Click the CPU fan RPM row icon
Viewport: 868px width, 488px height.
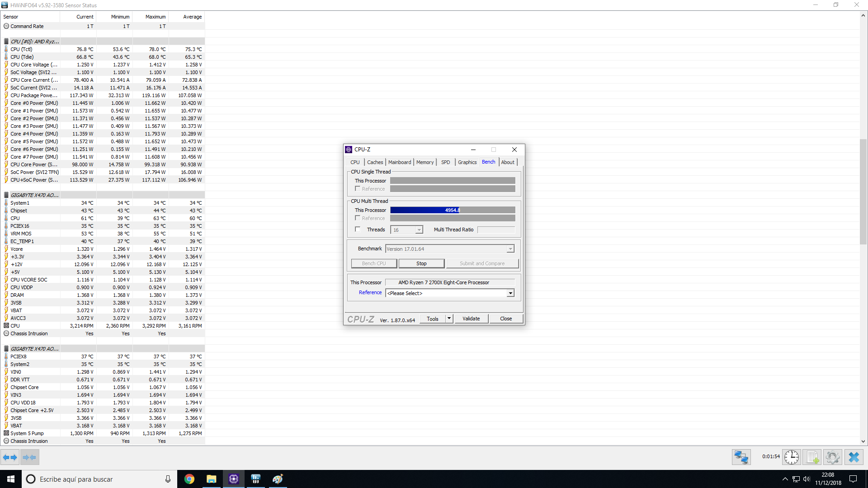[x=6, y=326]
